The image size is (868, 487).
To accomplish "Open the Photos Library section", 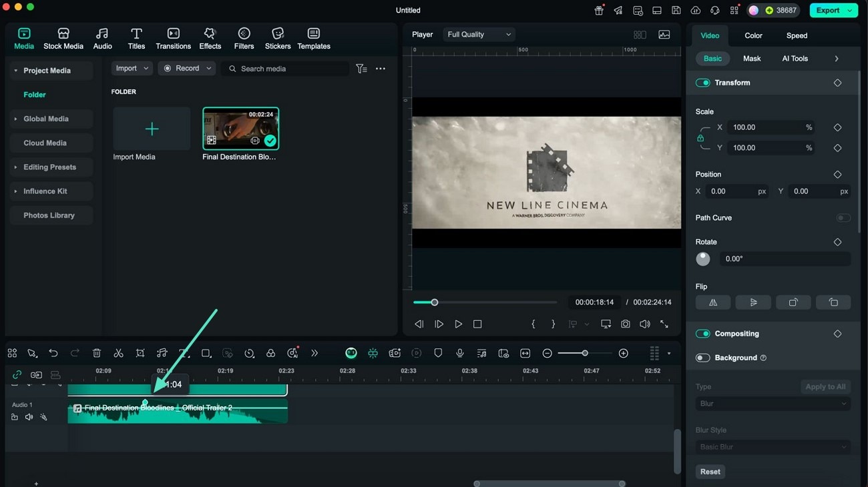I will pos(49,215).
